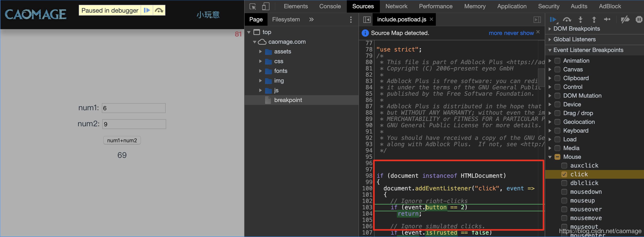Enable the mousedown breakpoint
This screenshot has width=644, height=237.
pyautogui.click(x=564, y=192)
